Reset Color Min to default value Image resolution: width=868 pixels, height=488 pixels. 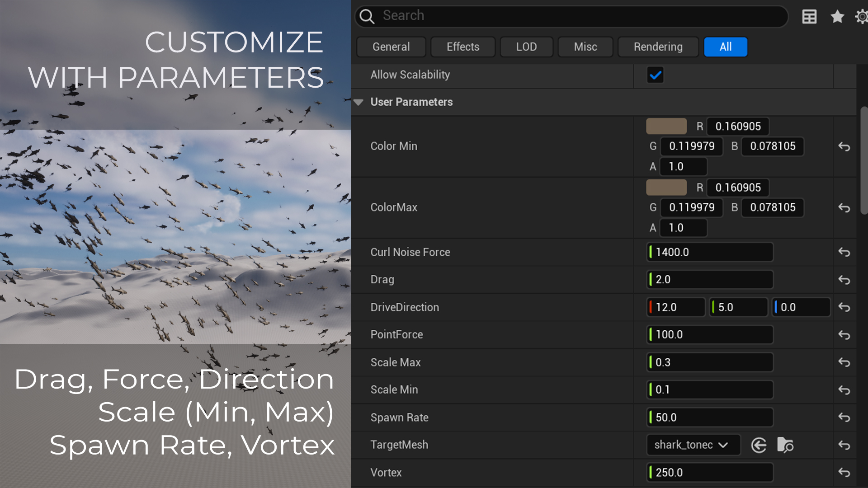[x=844, y=147]
